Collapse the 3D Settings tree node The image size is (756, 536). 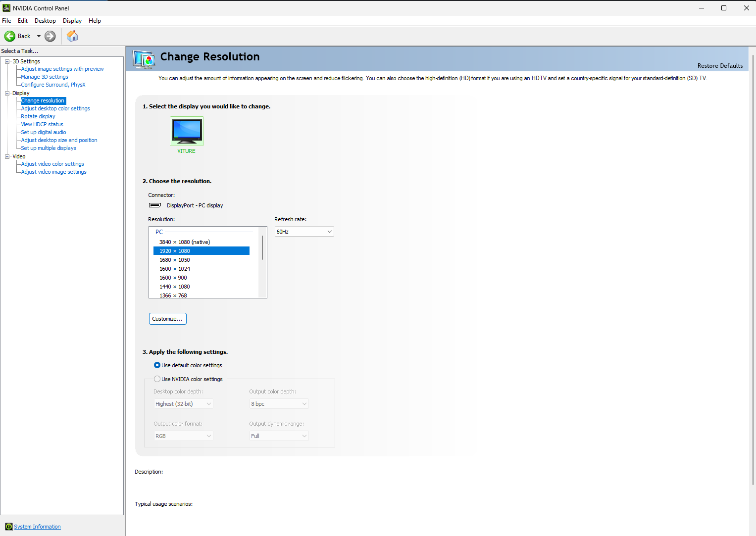click(x=7, y=61)
